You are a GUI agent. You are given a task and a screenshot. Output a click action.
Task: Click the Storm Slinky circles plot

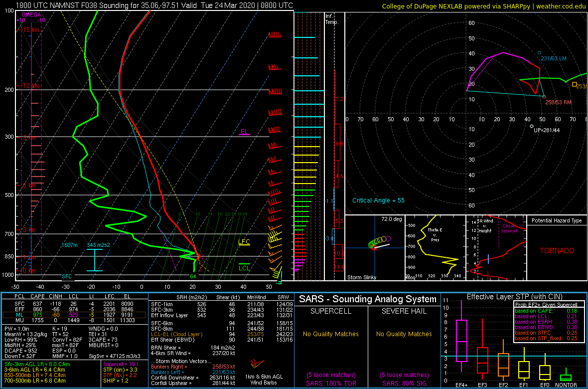tap(380, 242)
